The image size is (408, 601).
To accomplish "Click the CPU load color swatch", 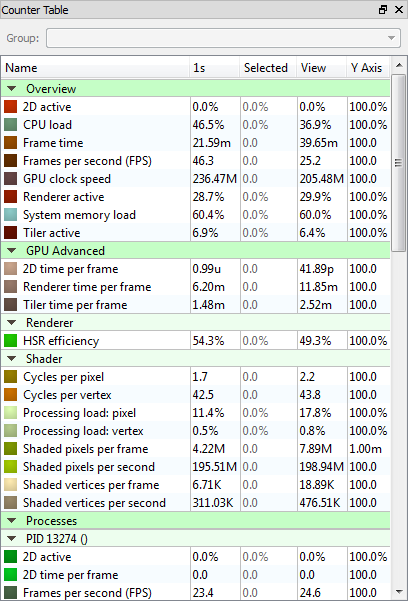I will 10,125.
